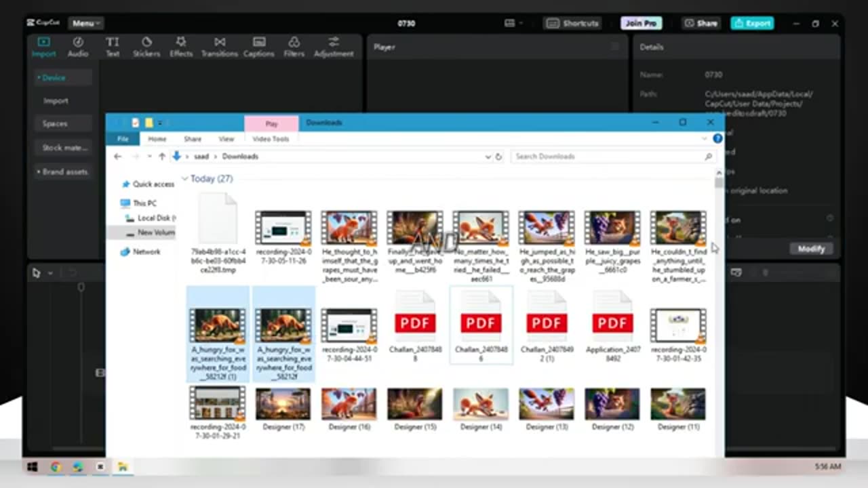
Task: Click the Shortcuts button
Action: click(573, 23)
